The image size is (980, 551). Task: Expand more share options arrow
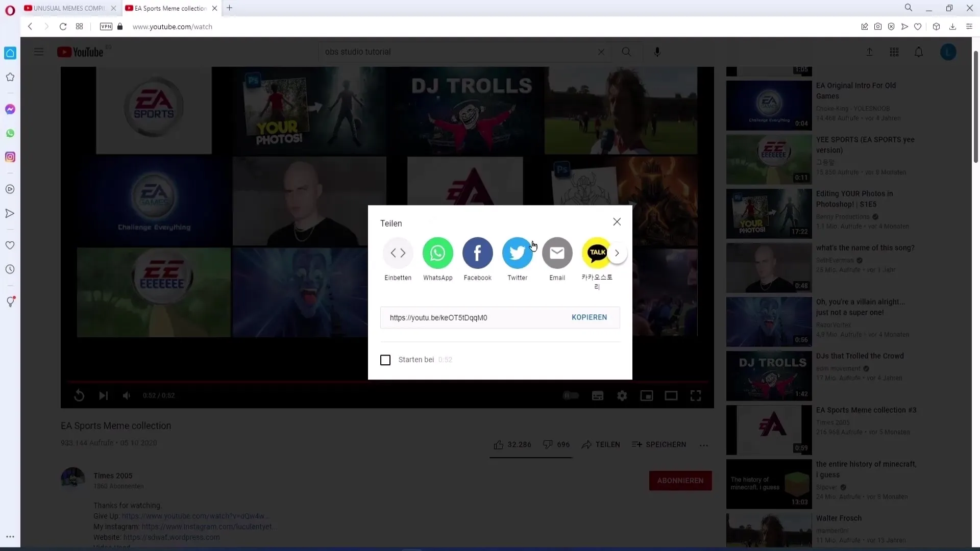pyautogui.click(x=617, y=253)
